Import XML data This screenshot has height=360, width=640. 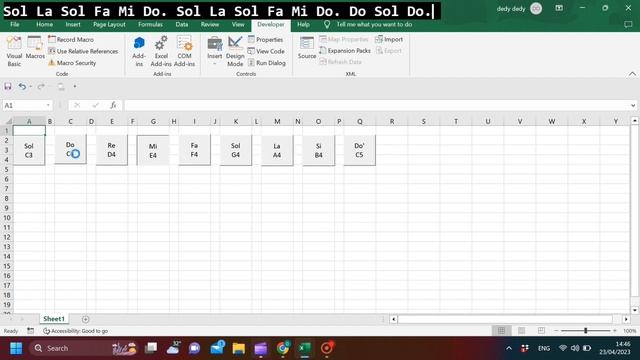click(389, 39)
